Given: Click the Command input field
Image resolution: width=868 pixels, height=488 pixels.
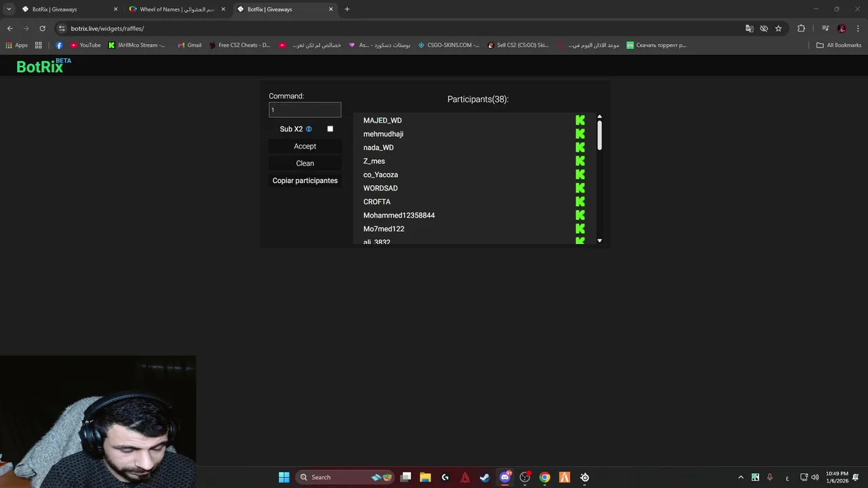Looking at the screenshot, I should coord(305,110).
